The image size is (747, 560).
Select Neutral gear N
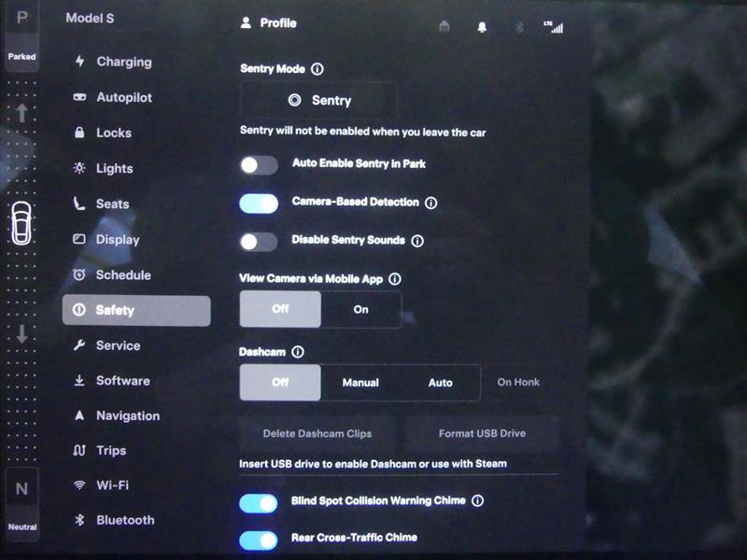[21, 489]
